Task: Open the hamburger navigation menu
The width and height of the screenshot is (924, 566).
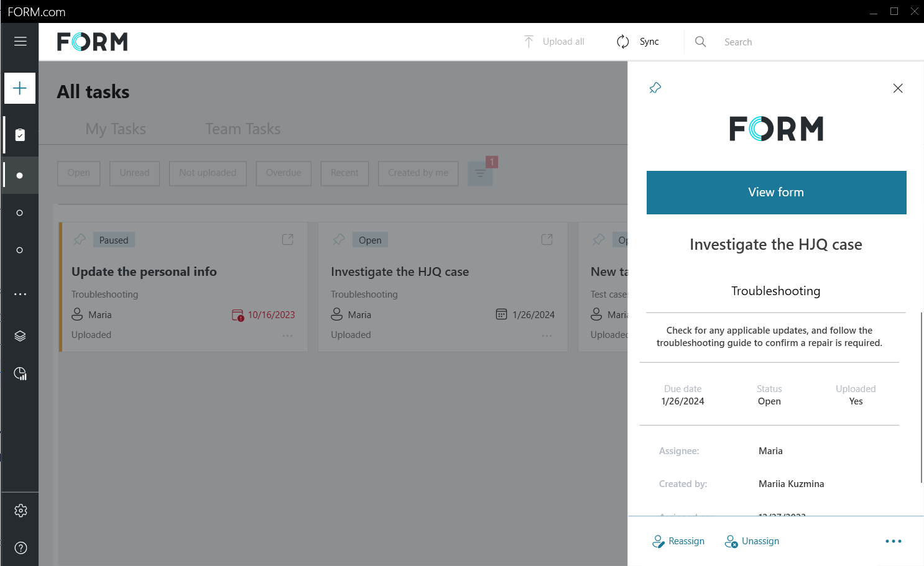Action: point(21,42)
